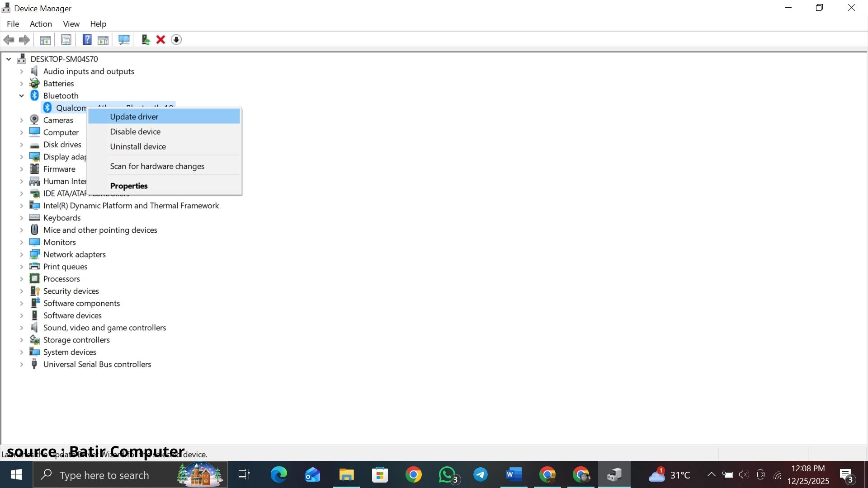
Task: Select the Security devices row
Action: coord(71,291)
